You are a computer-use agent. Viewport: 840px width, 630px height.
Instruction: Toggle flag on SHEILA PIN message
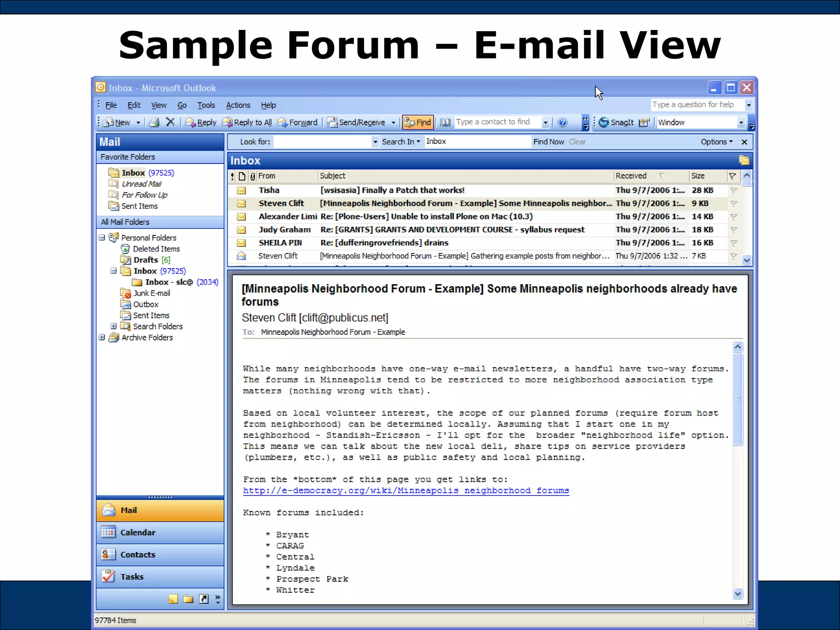pos(734,243)
